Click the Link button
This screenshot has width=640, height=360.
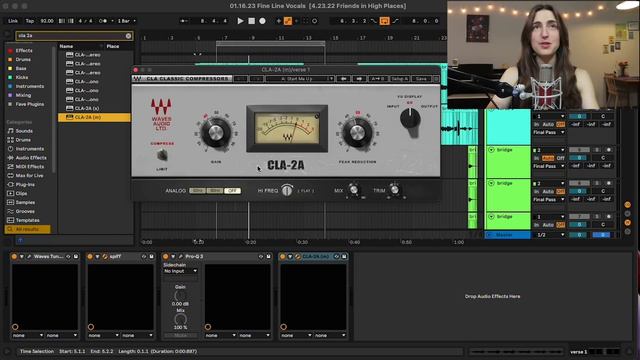point(13,21)
